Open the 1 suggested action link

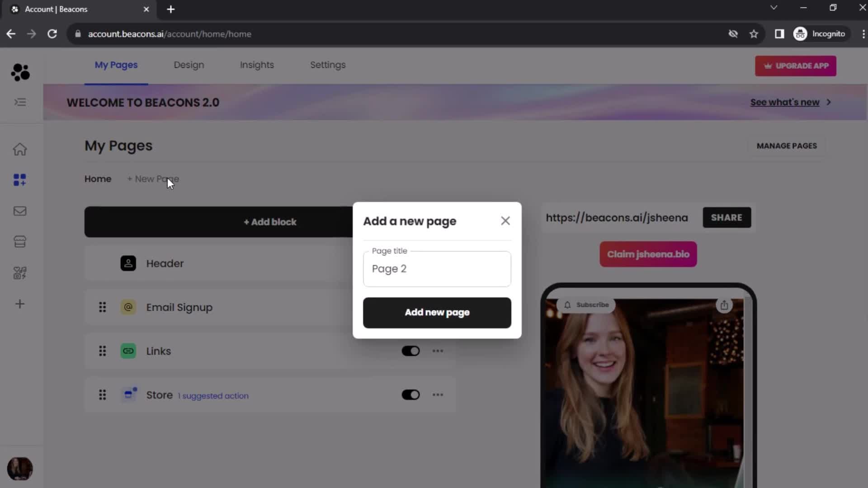(213, 396)
